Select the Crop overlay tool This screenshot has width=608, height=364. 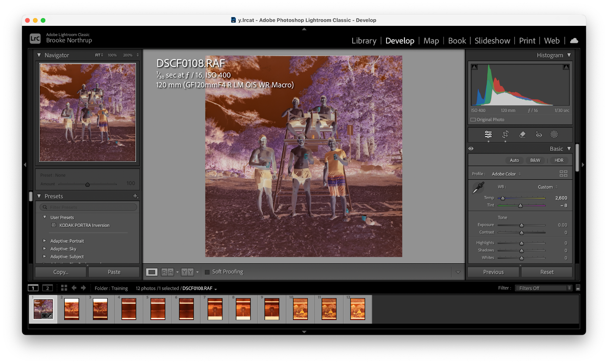tap(505, 135)
